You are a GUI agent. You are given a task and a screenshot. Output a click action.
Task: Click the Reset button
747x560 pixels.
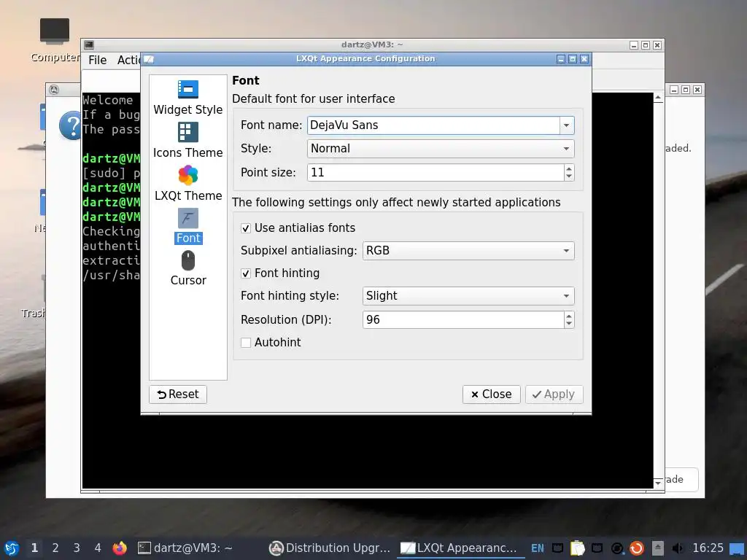coord(178,394)
